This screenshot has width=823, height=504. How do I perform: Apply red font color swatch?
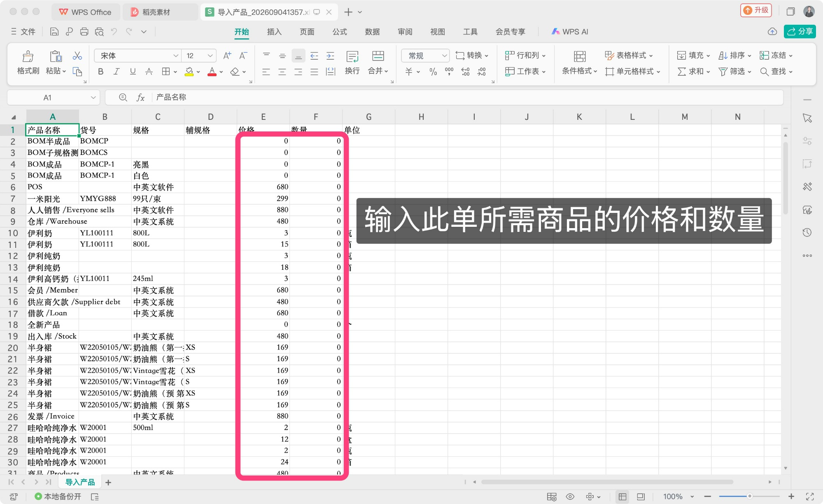[x=212, y=72]
